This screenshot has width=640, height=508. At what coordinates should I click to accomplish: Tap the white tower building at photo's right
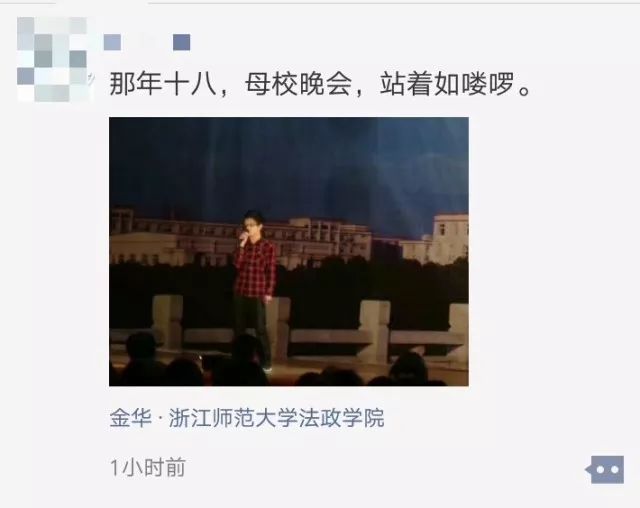coord(450,237)
